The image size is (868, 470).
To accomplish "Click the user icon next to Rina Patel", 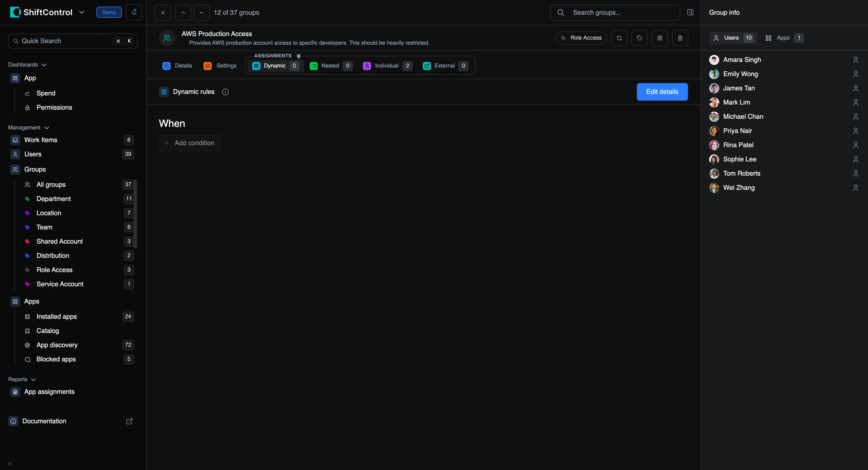I will pyautogui.click(x=856, y=145).
